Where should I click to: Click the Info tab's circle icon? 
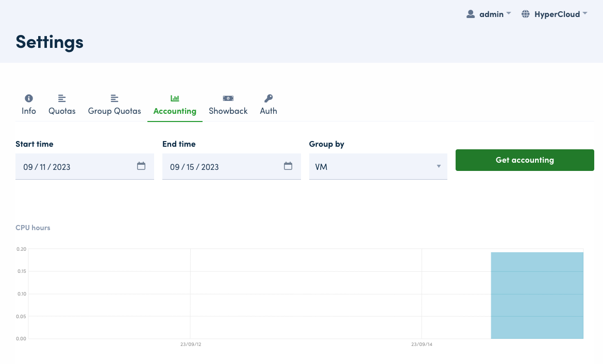click(29, 98)
